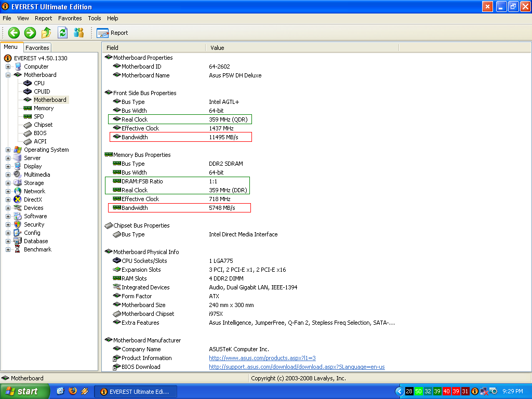This screenshot has width=532, height=399.
Task: Click the Multimedia speaker icon in tree
Action: pos(18,175)
